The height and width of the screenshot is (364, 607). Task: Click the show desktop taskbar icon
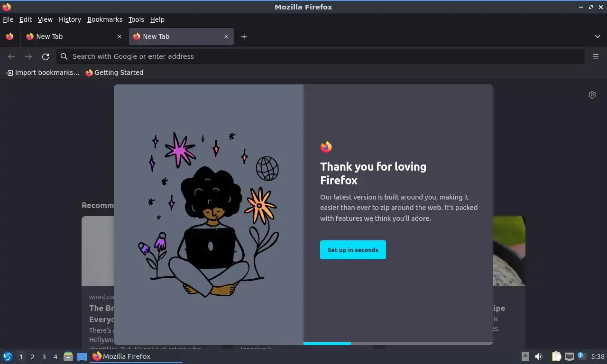[82, 356]
